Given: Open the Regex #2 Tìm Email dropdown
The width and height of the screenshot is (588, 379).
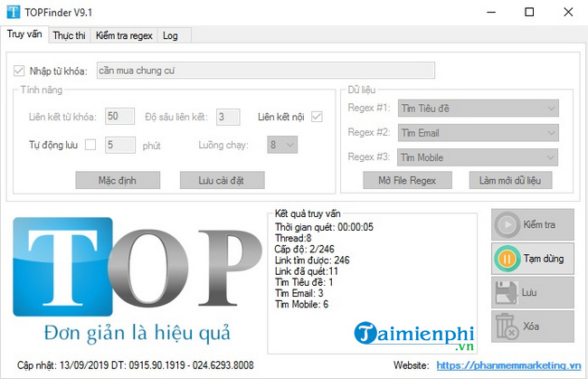Looking at the screenshot, I should click(479, 133).
